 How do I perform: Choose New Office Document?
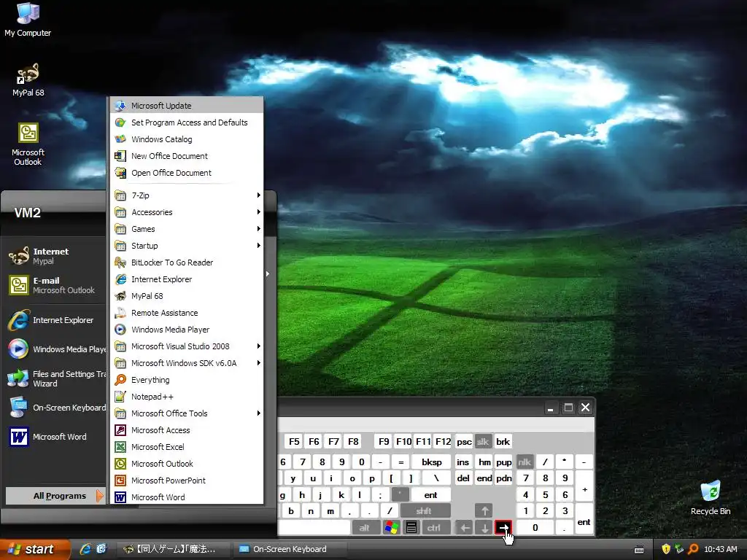pos(187,156)
